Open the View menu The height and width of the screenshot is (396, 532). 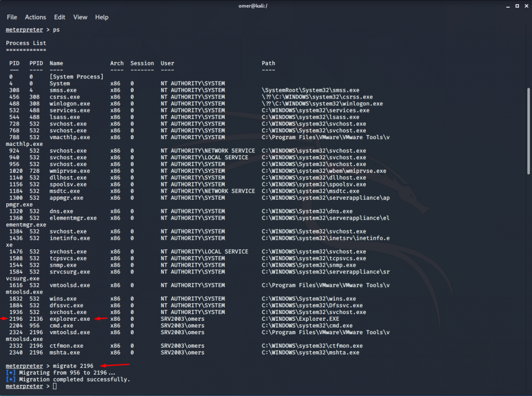point(80,17)
